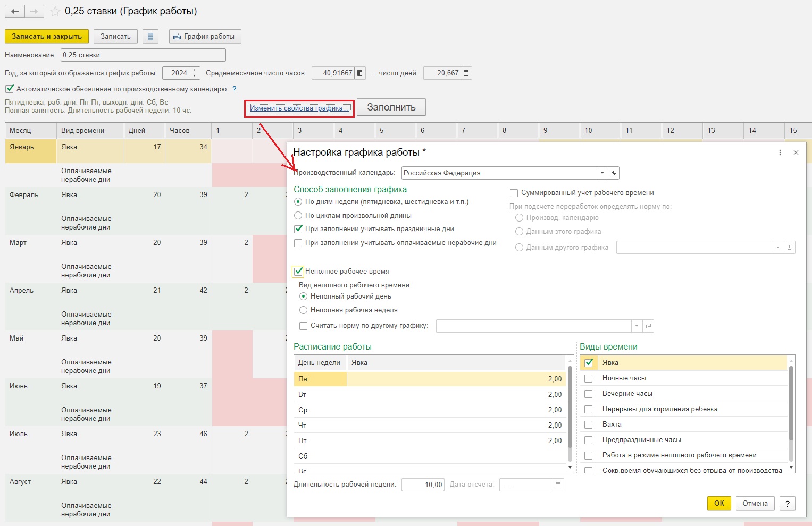Go forward using the right arrow button
The height and width of the screenshot is (526, 812).
point(34,11)
